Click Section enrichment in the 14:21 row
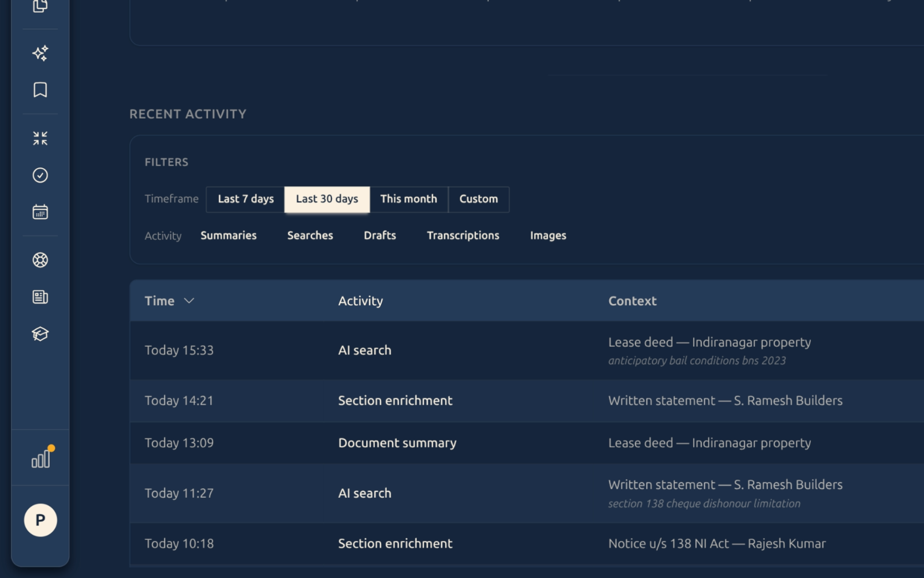This screenshot has height=578, width=924. tap(395, 401)
